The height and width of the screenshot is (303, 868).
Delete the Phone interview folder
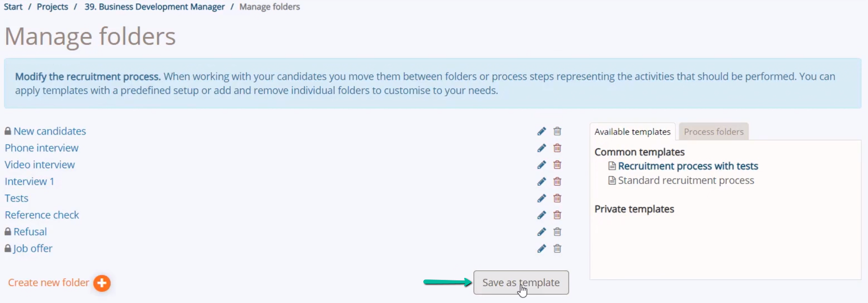pyautogui.click(x=557, y=148)
